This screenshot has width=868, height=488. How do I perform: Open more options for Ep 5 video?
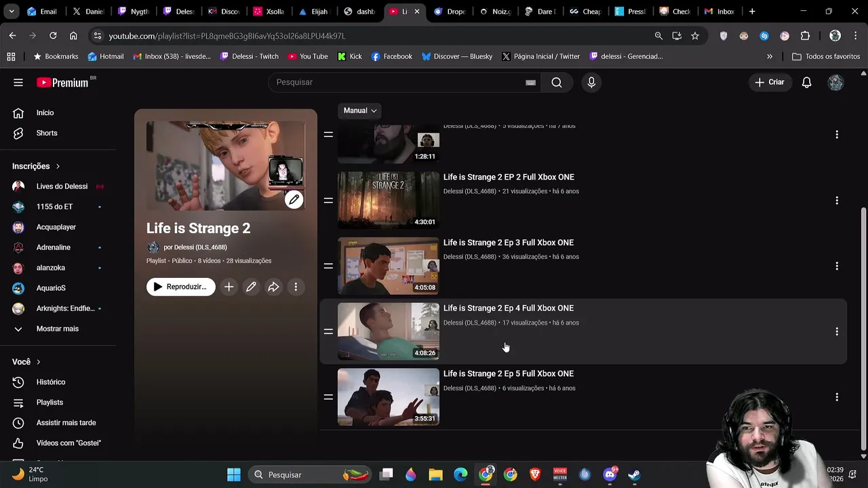pos(837,397)
